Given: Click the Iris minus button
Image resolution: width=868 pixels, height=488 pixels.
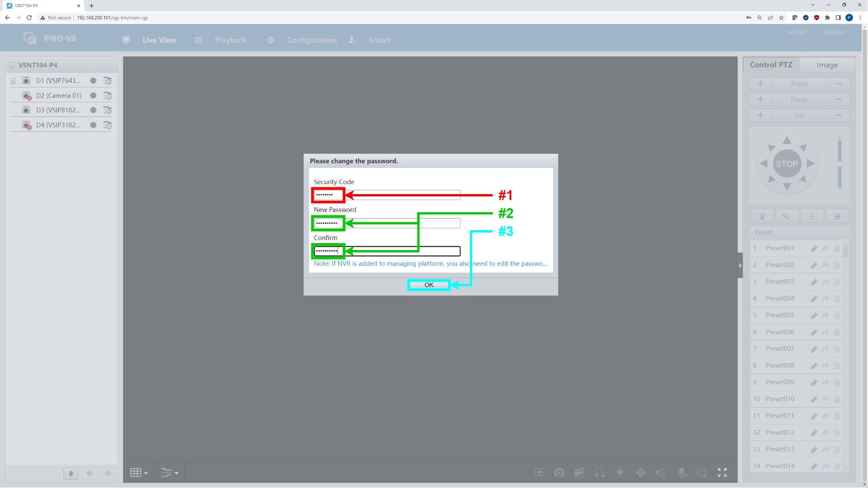Looking at the screenshot, I should coord(838,115).
